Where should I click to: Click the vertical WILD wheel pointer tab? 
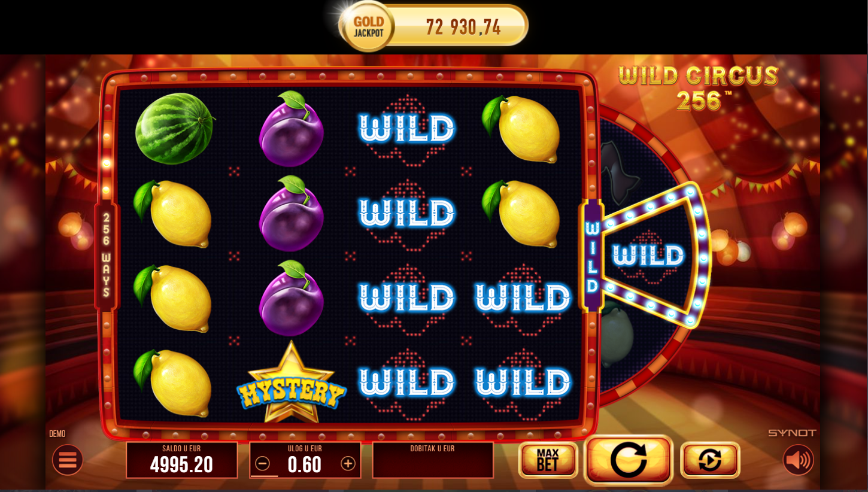591,256
